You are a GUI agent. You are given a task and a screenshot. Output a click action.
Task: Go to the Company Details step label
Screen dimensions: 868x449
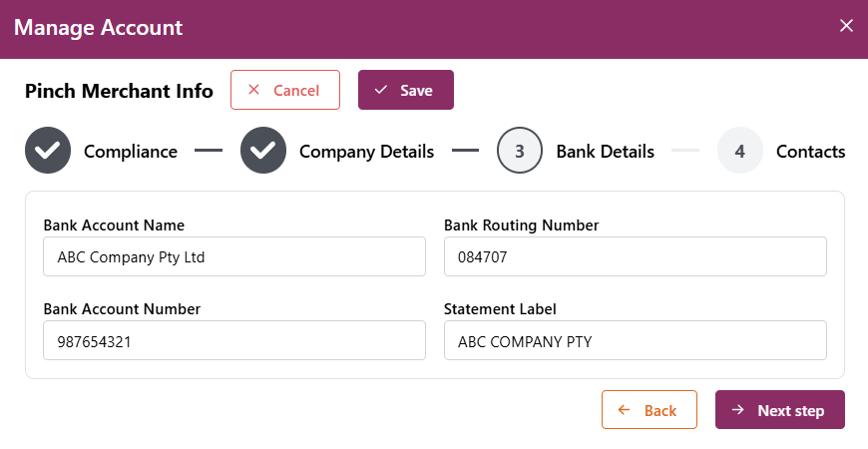point(366,152)
